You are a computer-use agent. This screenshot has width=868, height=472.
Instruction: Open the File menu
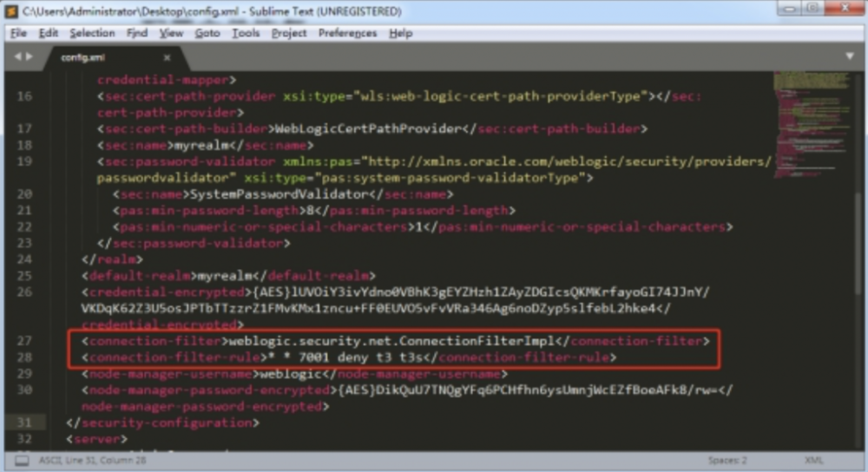click(18, 33)
